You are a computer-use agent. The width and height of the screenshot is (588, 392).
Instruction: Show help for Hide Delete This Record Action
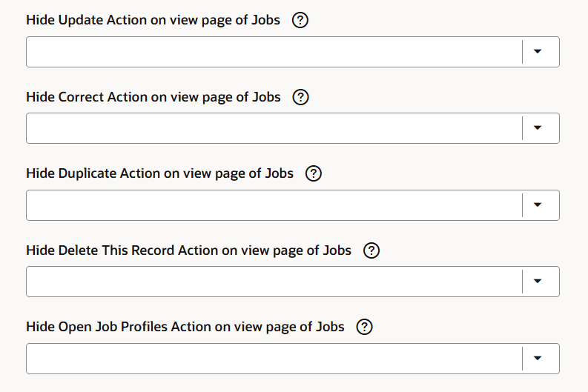click(371, 250)
